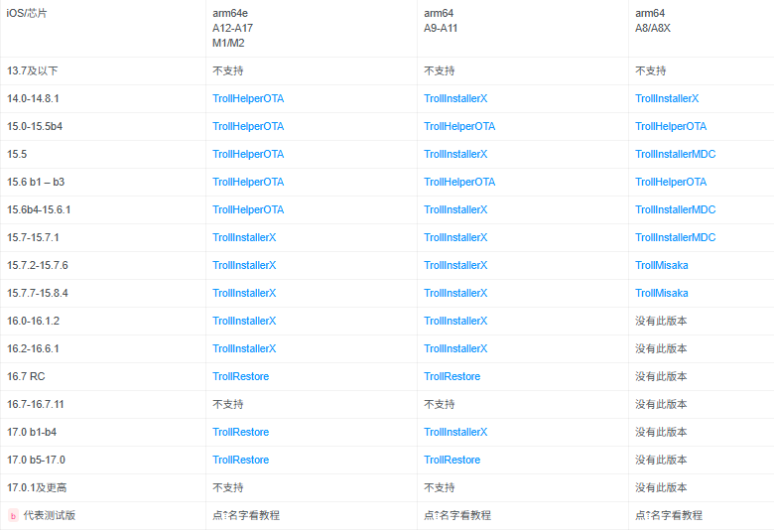Select the '13.7及以下' row label
Image resolution: width=774 pixels, height=532 pixels.
click(x=32, y=71)
